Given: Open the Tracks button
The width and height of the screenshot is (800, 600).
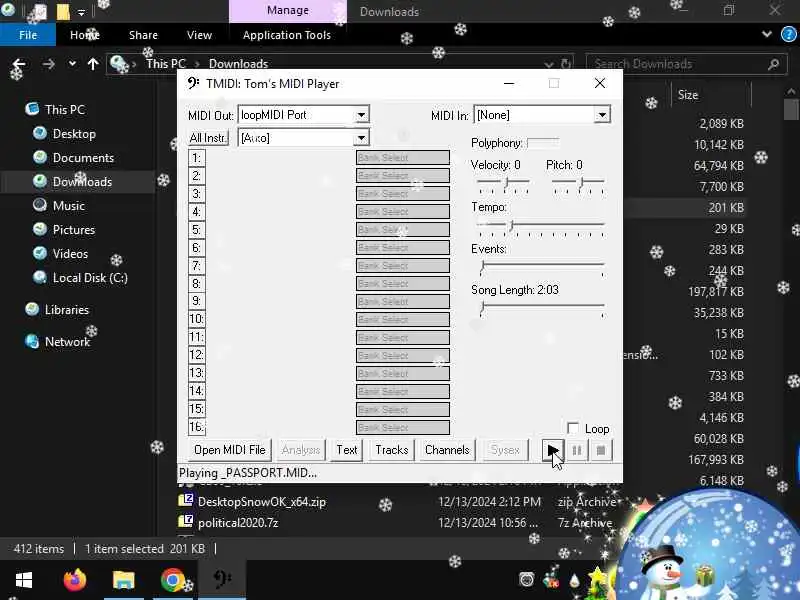Looking at the screenshot, I should tap(391, 450).
